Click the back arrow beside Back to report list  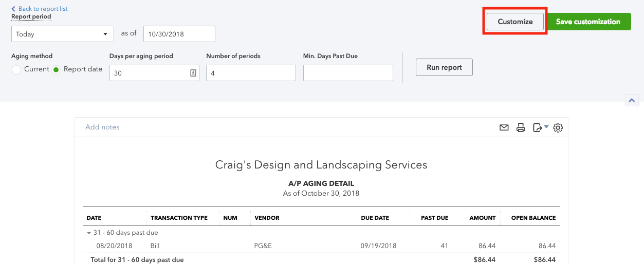coord(13,9)
